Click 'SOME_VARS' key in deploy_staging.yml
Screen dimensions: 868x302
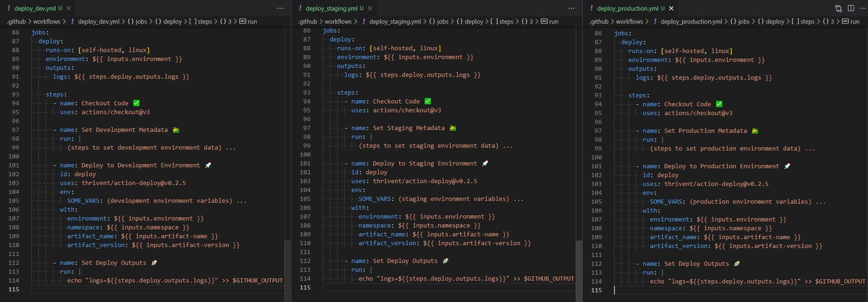point(374,199)
